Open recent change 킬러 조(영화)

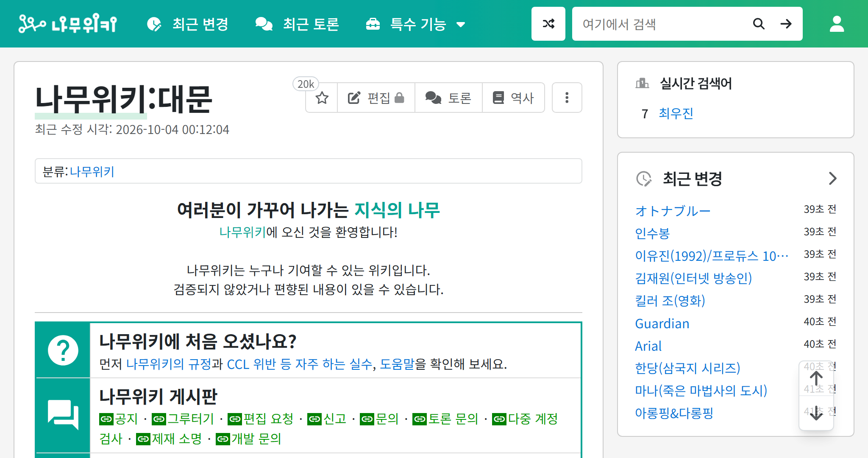tap(670, 301)
